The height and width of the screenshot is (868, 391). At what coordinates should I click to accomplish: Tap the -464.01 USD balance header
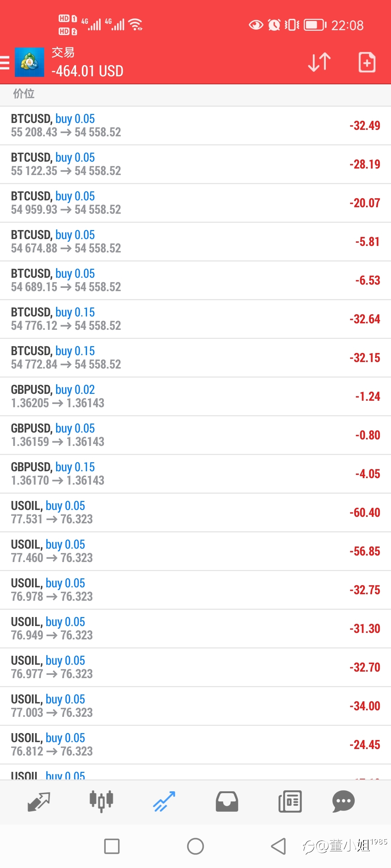[87, 71]
